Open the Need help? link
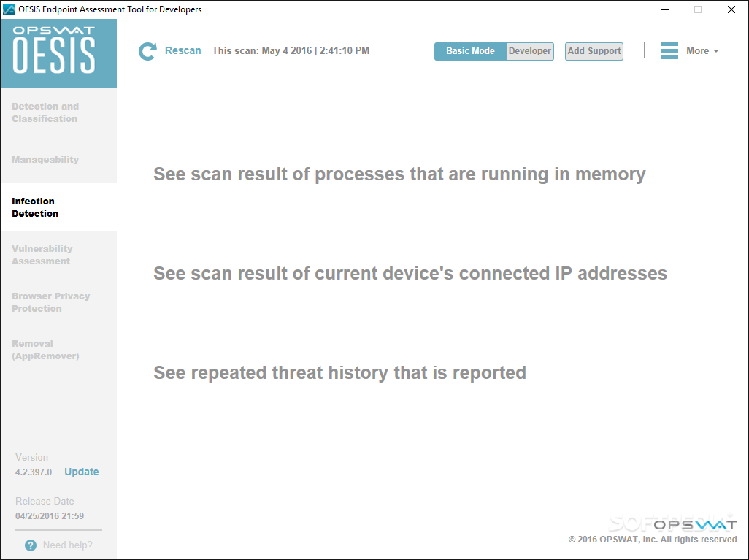The image size is (749, 560). [68, 545]
